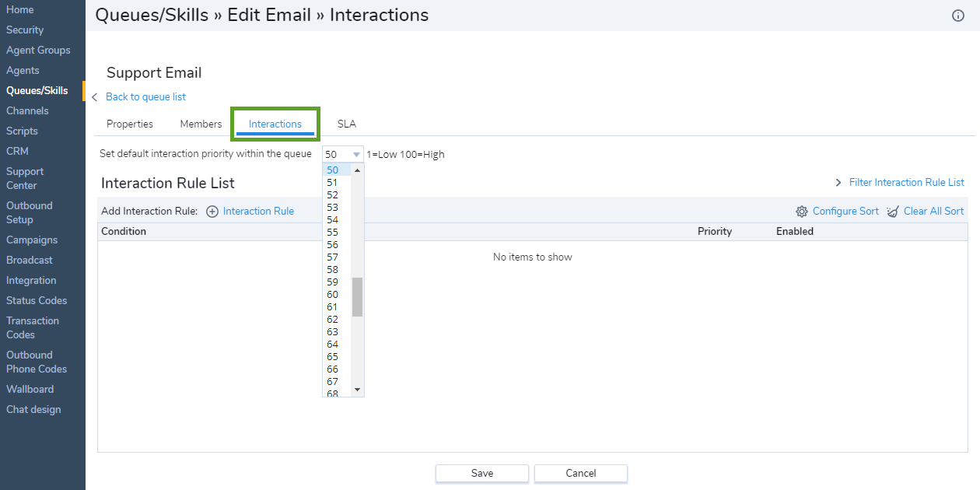Choose priority 63 from the list
Image resolution: width=980 pixels, height=490 pixels.
point(337,331)
